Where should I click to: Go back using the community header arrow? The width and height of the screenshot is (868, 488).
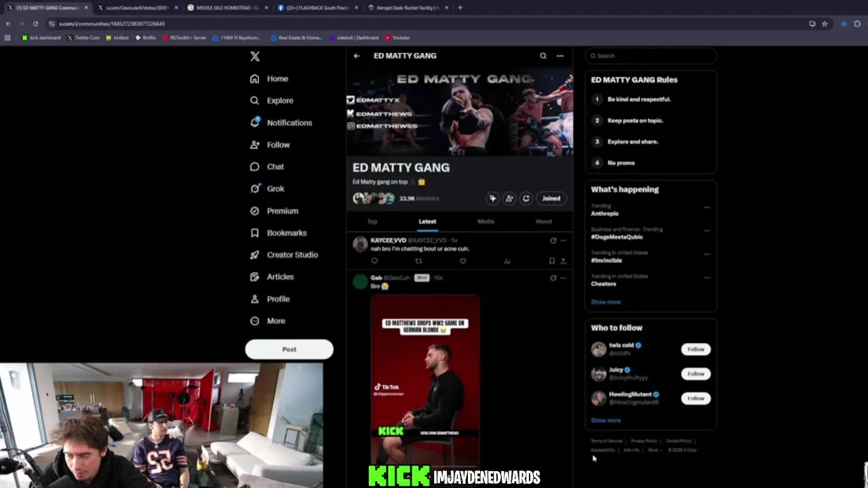[357, 56]
